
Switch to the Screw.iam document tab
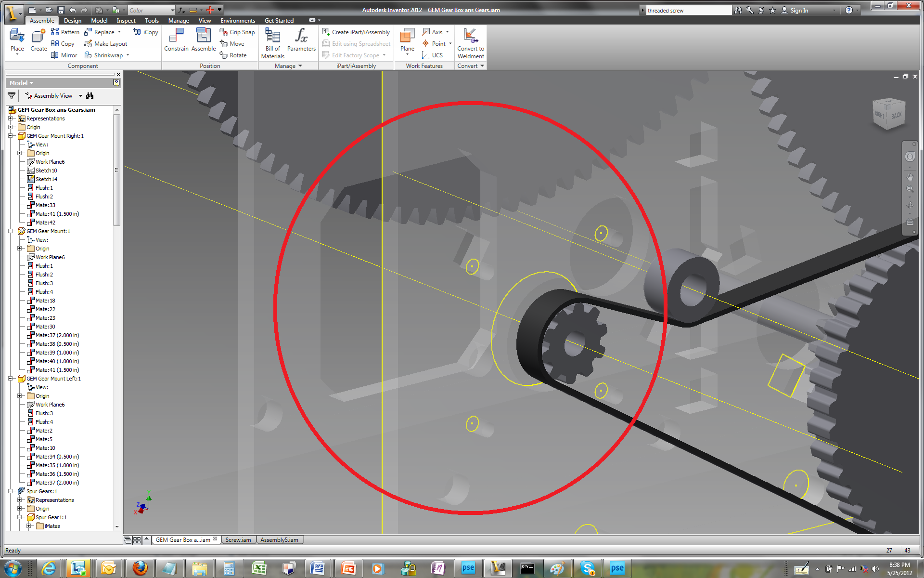coord(238,539)
